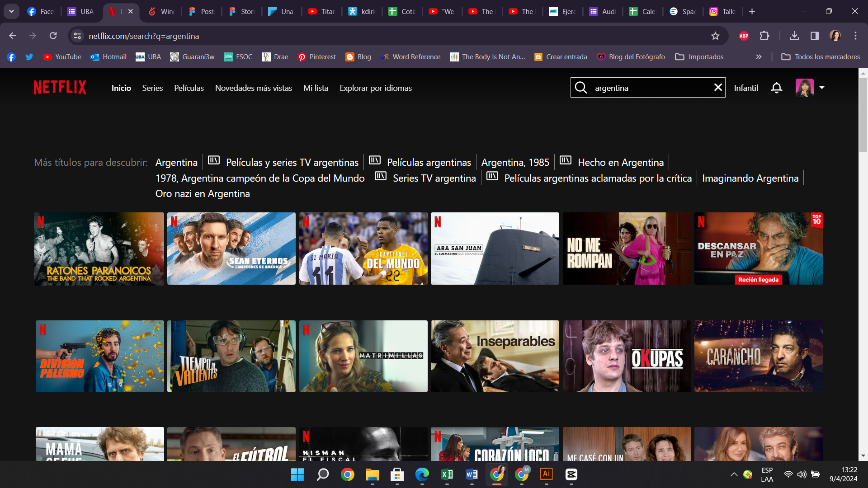Switch to the Facebook tab
The image size is (868, 488).
pyautogui.click(x=40, y=11)
